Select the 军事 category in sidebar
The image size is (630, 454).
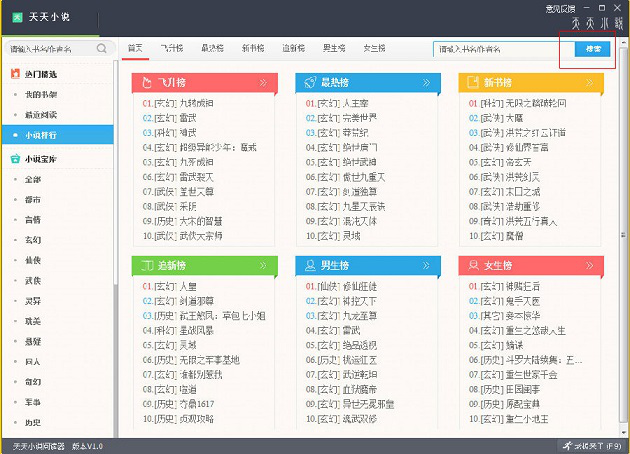[33, 402]
